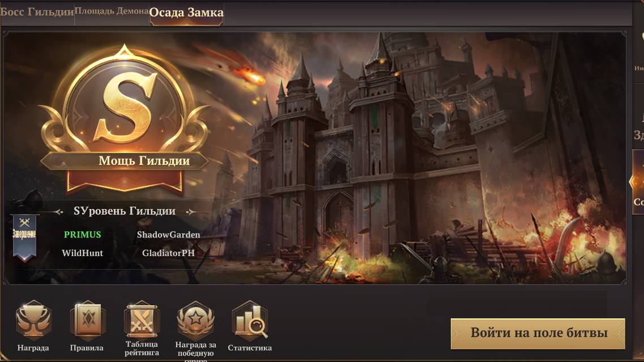The width and height of the screenshot is (644, 362).
Task: Open the win streak reward star medal
Action: point(195,320)
